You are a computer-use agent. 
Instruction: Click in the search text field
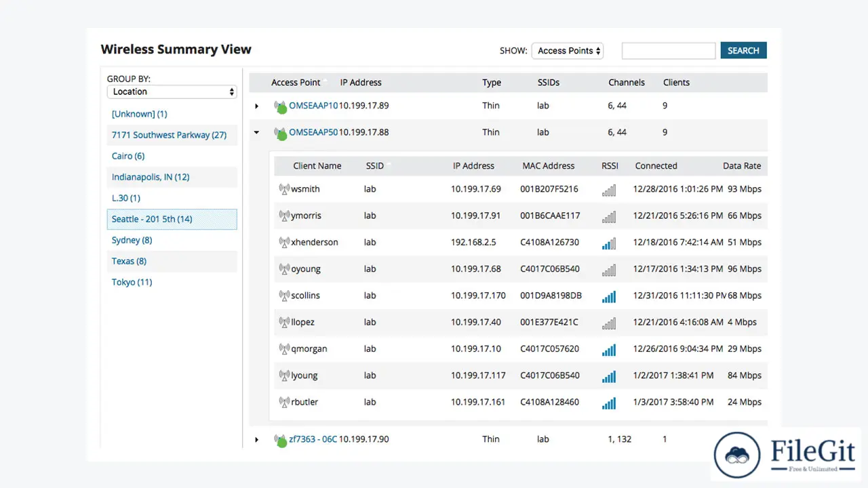669,51
